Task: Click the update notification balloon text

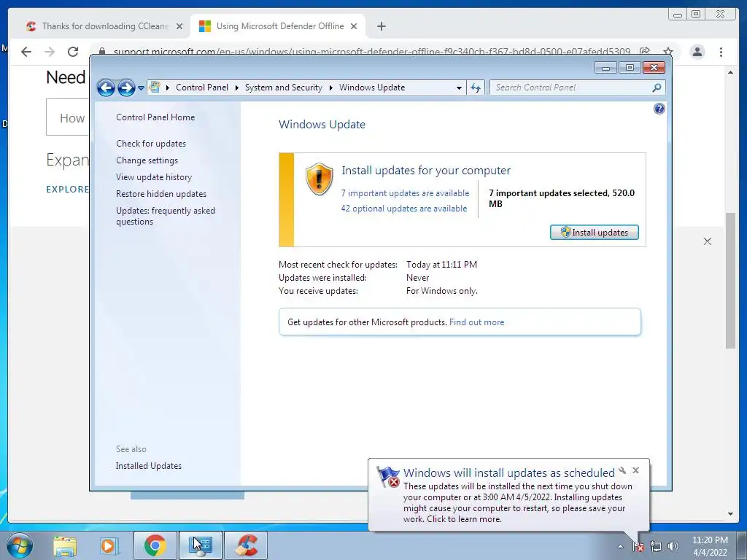Action: (x=518, y=503)
